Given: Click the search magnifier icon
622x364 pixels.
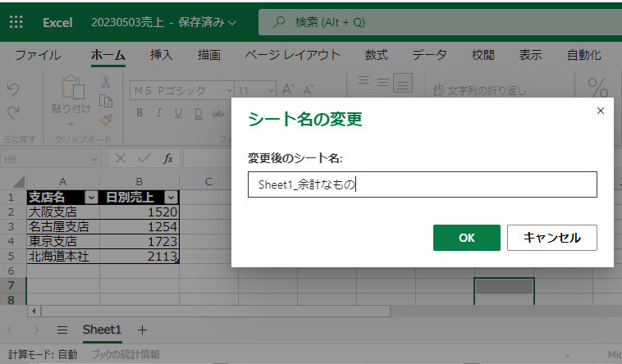Looking at the screenshot, I should click(x=279, y=22).
